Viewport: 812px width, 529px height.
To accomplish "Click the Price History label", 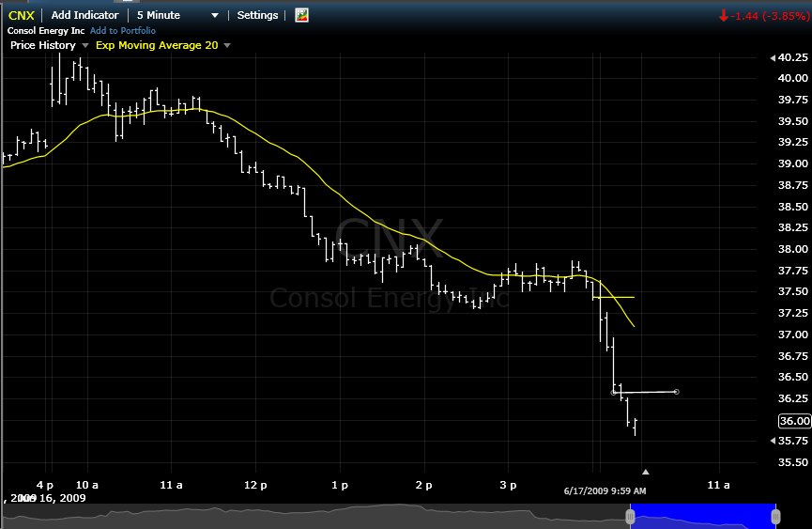I will (43, 45).
